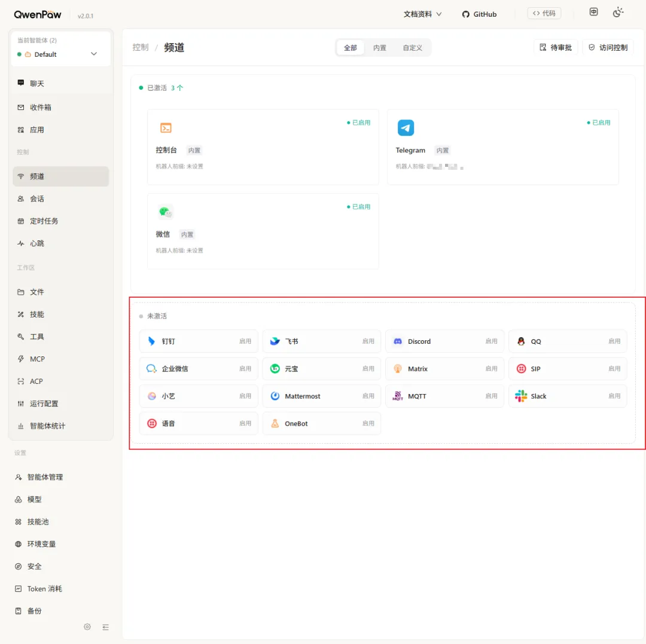Viewport: 646px width, 644px height.
Task: Click the SIP channel icon
Action: [x=521, y=368]
